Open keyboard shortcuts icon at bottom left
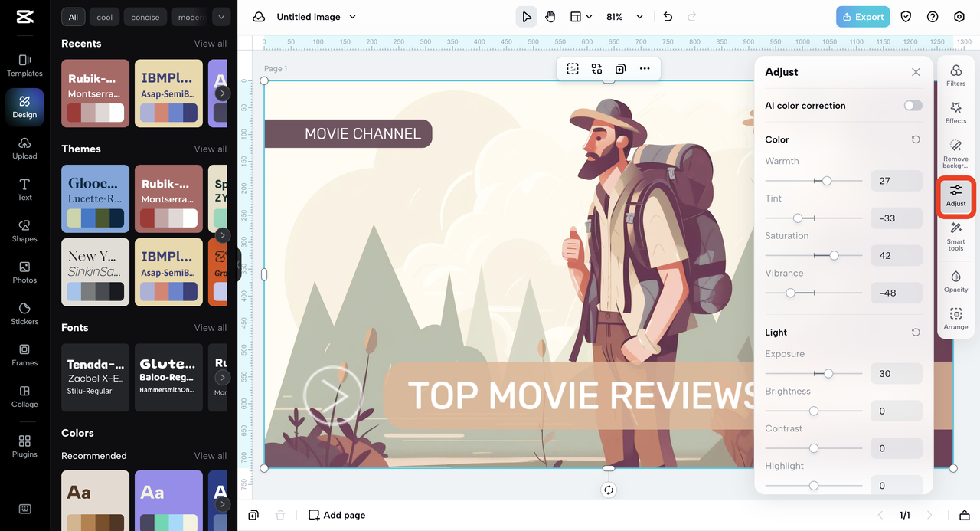 pos(24,510)
